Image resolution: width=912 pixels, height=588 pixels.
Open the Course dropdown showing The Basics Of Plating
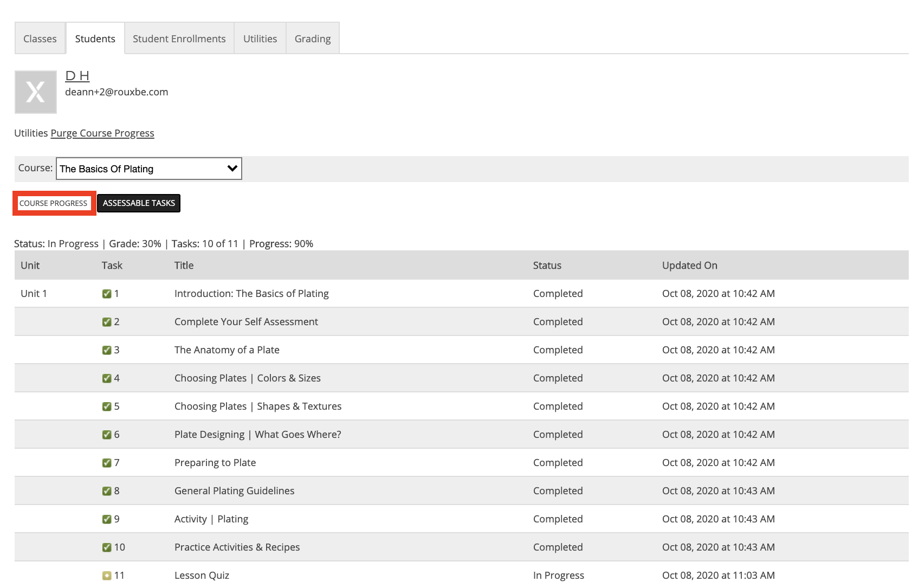149,169
